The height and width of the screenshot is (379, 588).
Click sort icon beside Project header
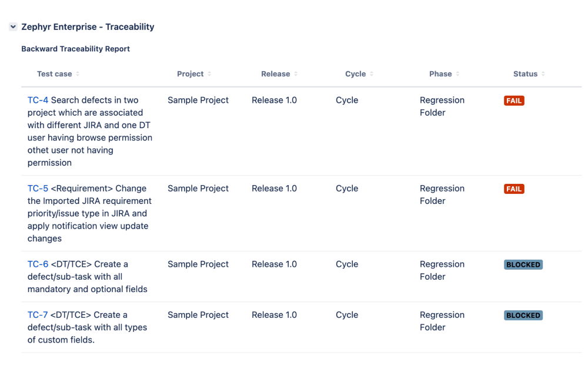pyautogui.click(x=209, y=74)
